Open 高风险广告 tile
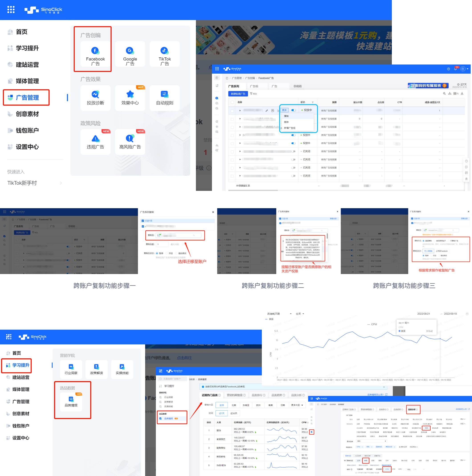 (130, 142)
